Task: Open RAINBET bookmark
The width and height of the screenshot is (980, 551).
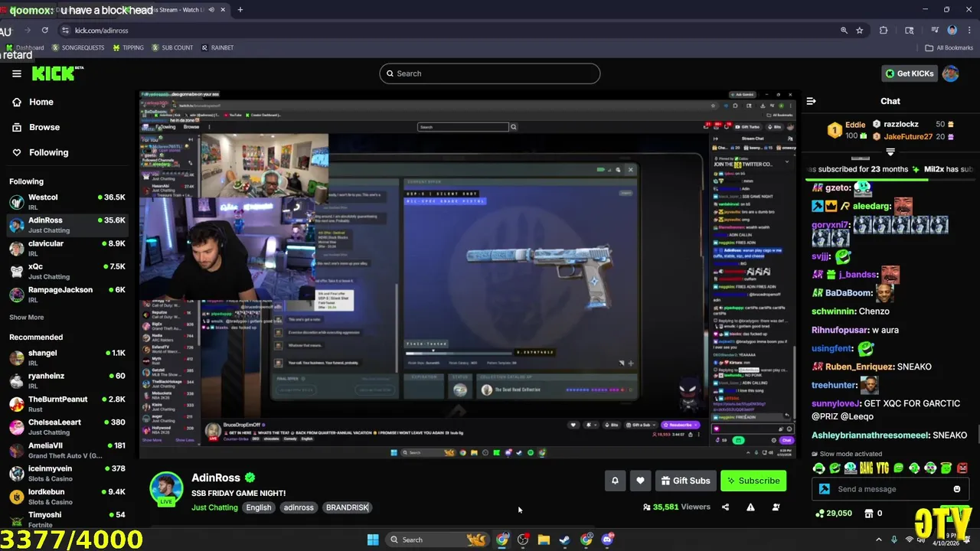Action: point(217,47)
